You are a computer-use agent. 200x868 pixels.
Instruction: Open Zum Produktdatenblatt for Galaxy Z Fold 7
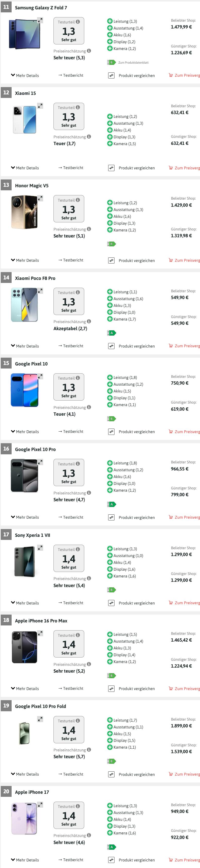[133, 62]
